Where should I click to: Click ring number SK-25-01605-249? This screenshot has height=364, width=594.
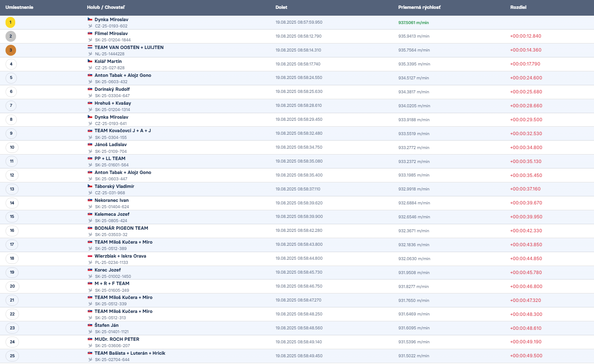click(x=112, y=291)
